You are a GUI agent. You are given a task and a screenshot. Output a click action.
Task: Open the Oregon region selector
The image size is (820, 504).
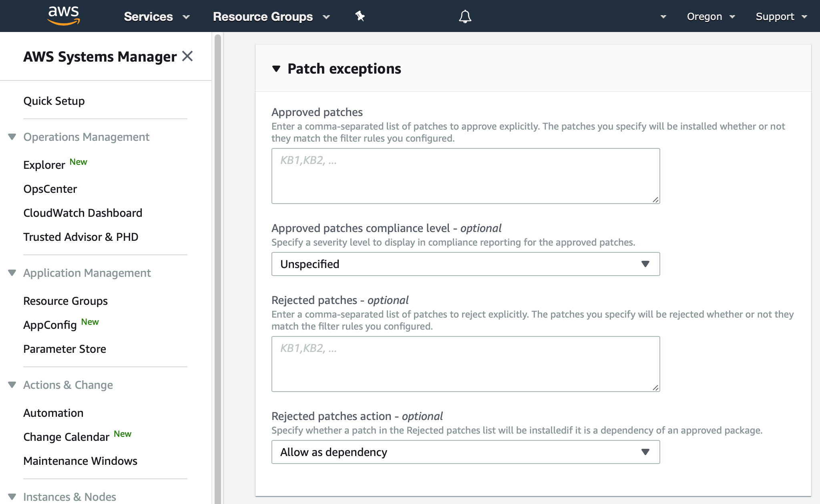pos(711,17)
